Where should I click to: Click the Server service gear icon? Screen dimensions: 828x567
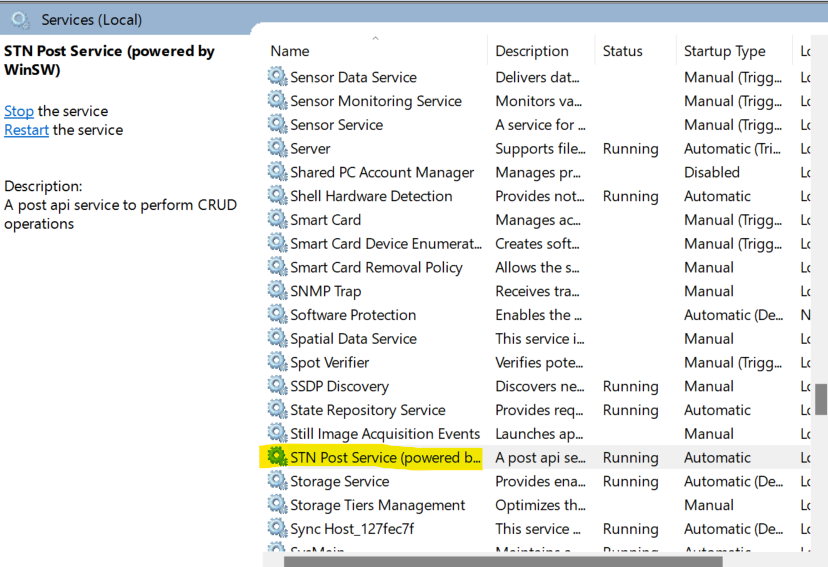(277, 148)
